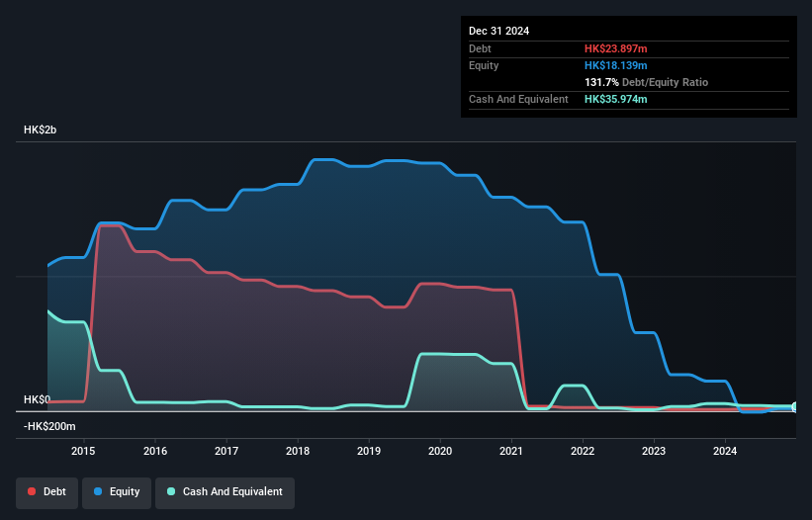Click the 131.7% Debt/Equity Ratio text
This screenshot has width=812, height=520.
646,82
